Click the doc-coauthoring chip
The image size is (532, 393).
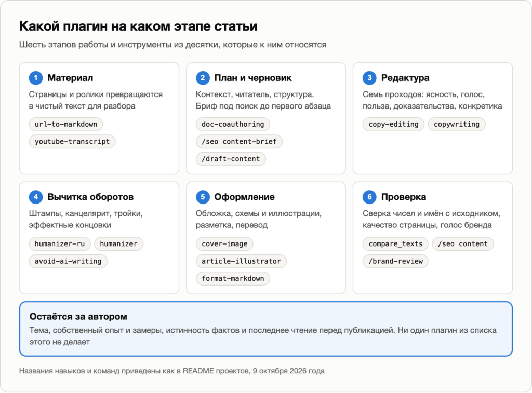233,124
